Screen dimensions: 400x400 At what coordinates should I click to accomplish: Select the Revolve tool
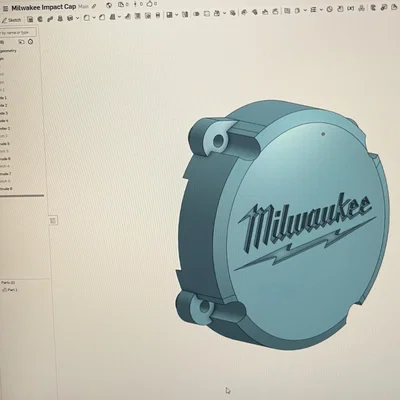[x=40, y=19]
